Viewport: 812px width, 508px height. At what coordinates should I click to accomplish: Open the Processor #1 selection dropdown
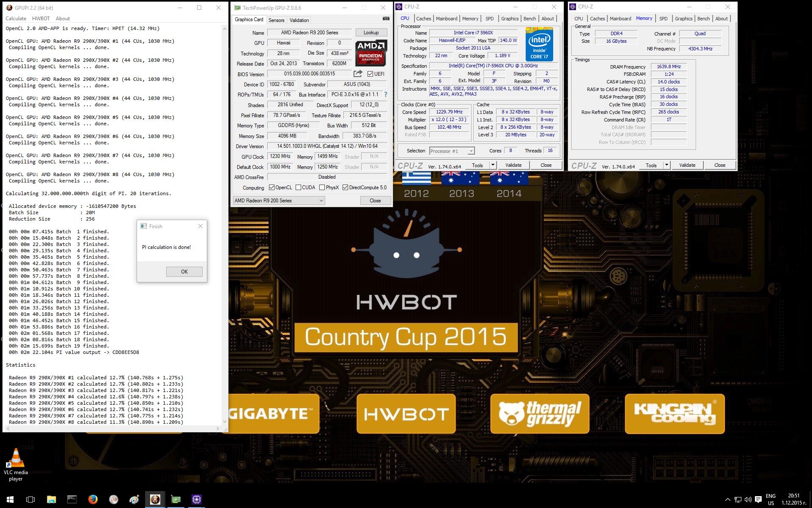click(452, 151)
